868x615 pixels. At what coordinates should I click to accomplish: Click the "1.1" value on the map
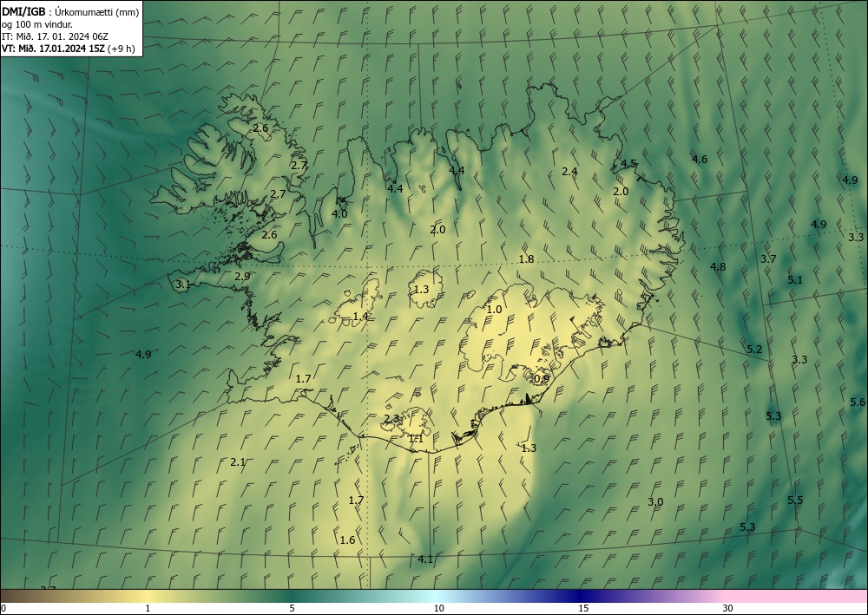416,439
